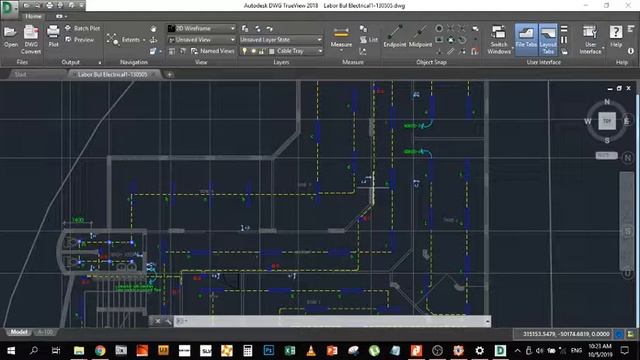Image resolution: width=640 pixels, height=360 pixels.
Task: Open the DWG TrueView application menu
Action: point(9,10)
